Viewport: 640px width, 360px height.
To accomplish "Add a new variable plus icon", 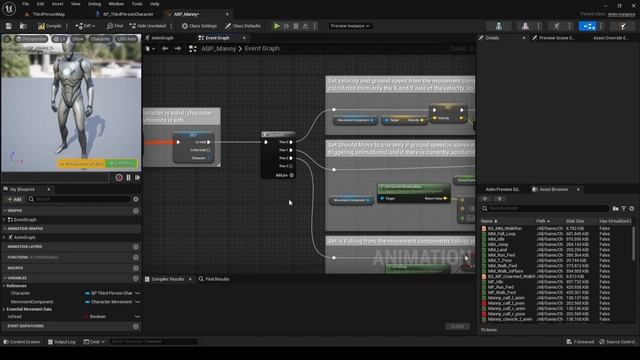I will point(136,278).
